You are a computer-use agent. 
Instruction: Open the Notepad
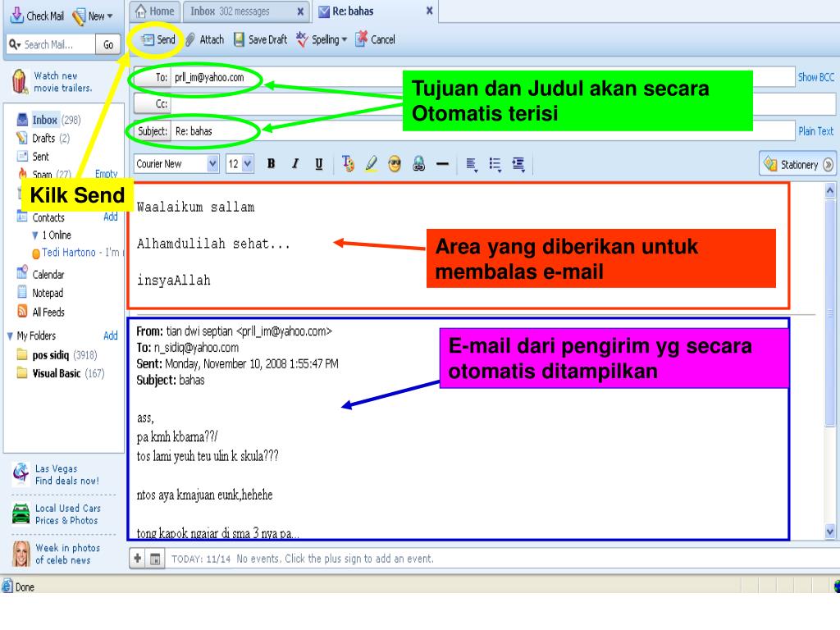[x=40, y=293]
